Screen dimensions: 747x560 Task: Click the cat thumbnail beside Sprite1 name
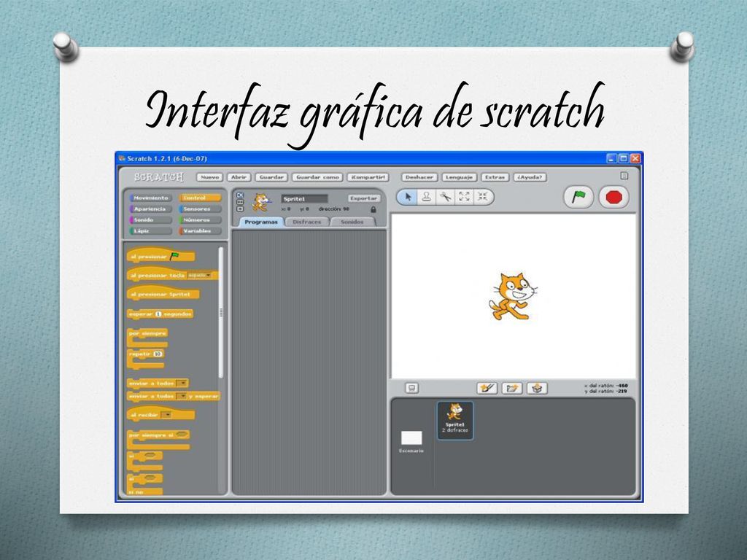click(260, 202)
